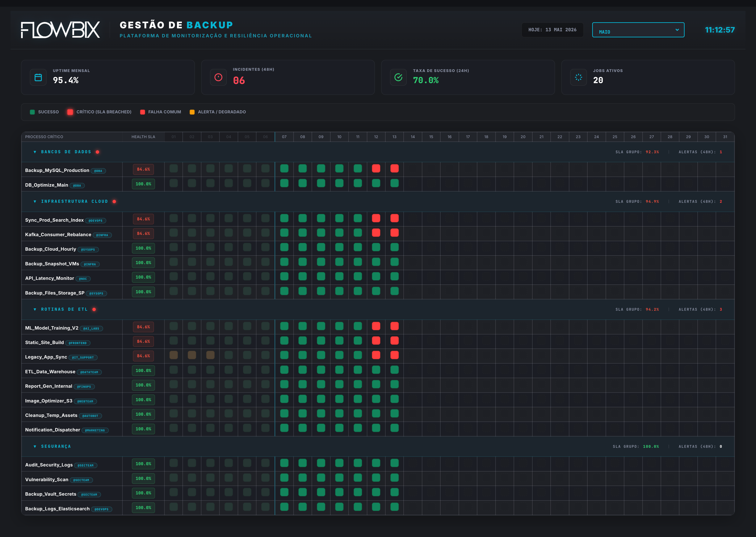Image resolution: width=756 pixels, height=537 pixels.
Task: Click the FLOWBIX logo
Action: (60, 30)
